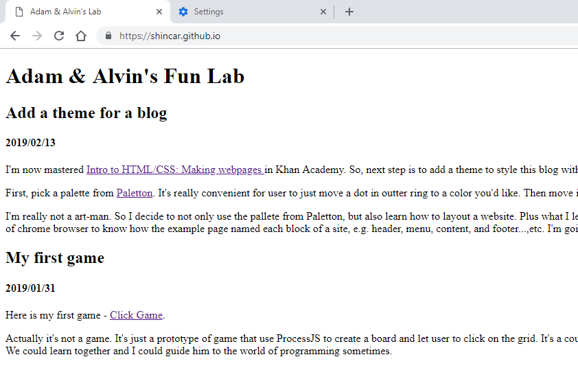Click the gear favicon on Settings tab
The width and height of the screenshot is (578, 392).
tap(183, 12)
